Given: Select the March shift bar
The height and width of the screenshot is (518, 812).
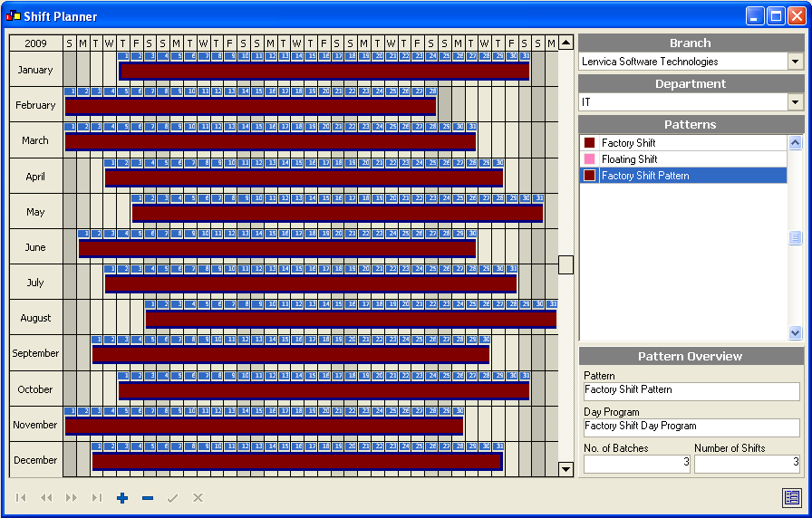Looking at the screenshot, I should (x=270, y=142).
